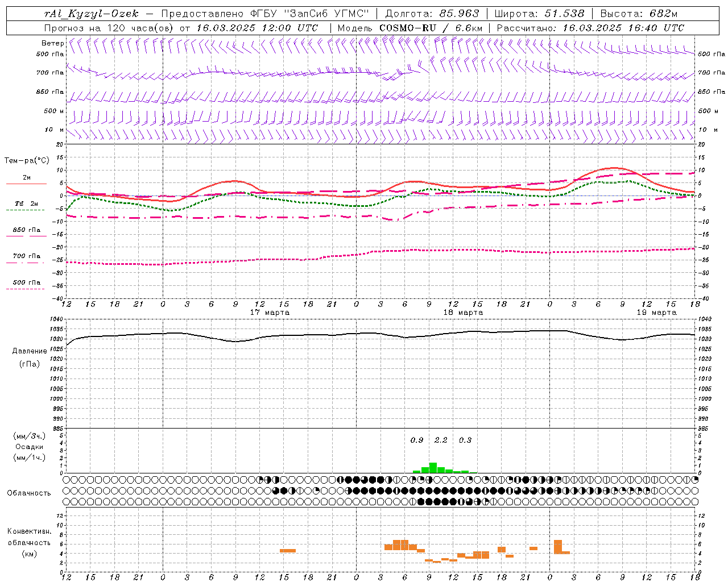Click the 'Ветер' wind panel label
Screen dimensions: 728x582
pos(52,43)
